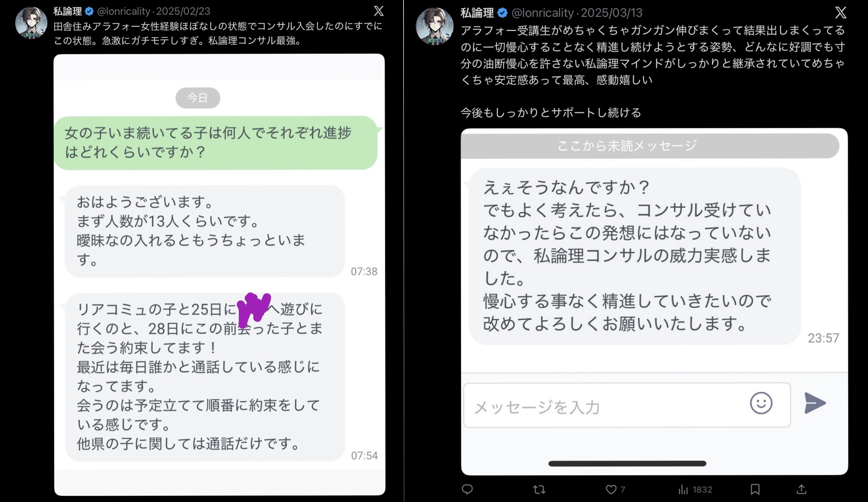Click the 2025/02/23 post date
This screenshot has width=868, height=502.
tap(183, 11)
